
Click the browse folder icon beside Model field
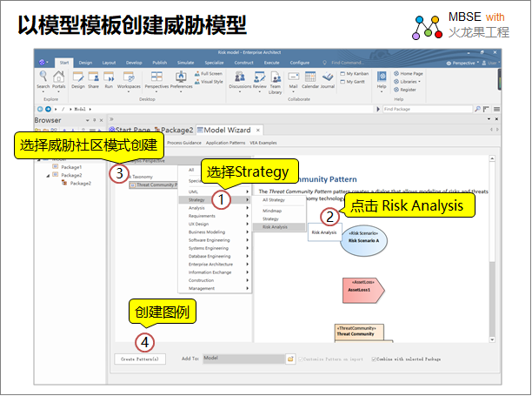[x=290, y=359]
